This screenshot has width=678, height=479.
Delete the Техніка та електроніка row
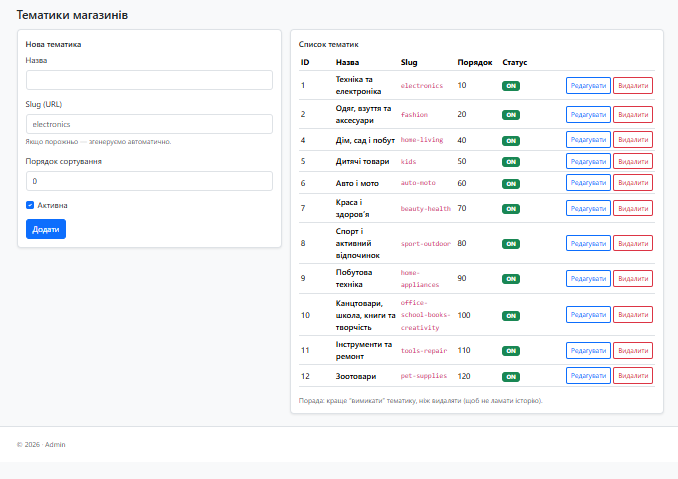[633, 86]
